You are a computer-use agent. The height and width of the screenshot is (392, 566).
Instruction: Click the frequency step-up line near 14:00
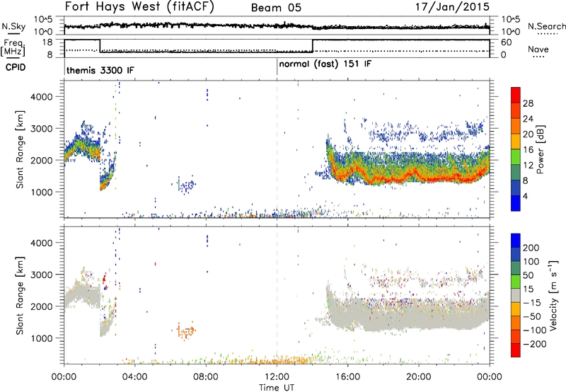[x=313, y=46]
